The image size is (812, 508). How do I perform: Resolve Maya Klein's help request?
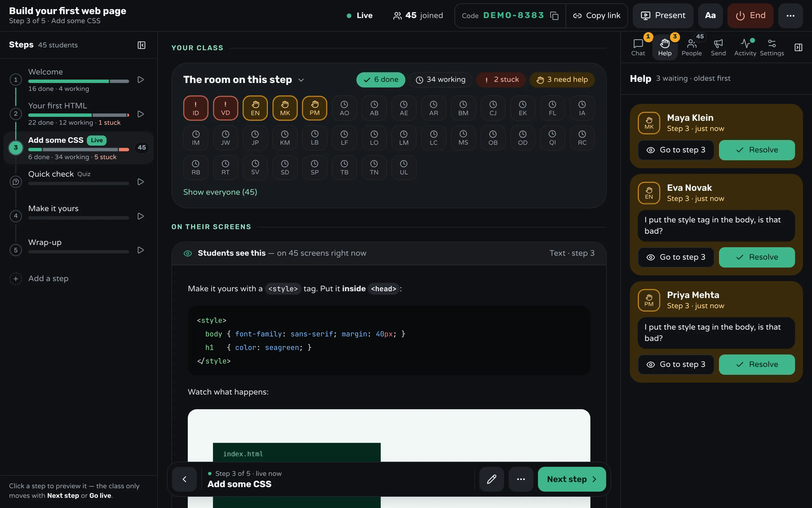click(757, 150)
